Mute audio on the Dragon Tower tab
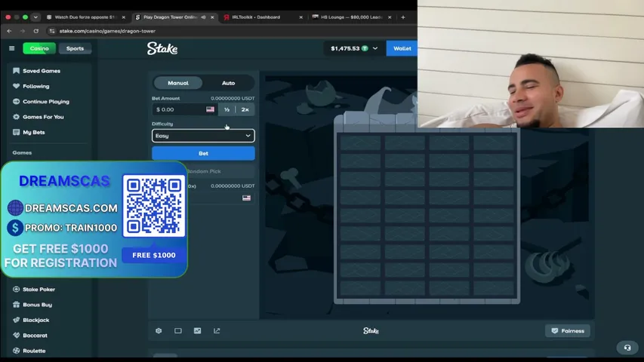Viewport: 644px width, 362px height. (204, 17)
